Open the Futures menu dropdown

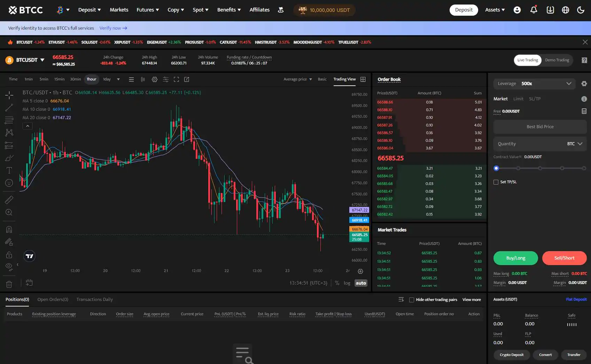tap(148, 10)
